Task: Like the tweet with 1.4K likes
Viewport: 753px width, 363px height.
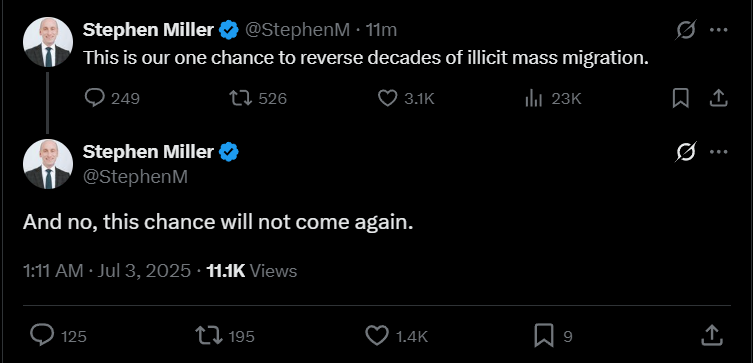Action: [x=397, y=336]
